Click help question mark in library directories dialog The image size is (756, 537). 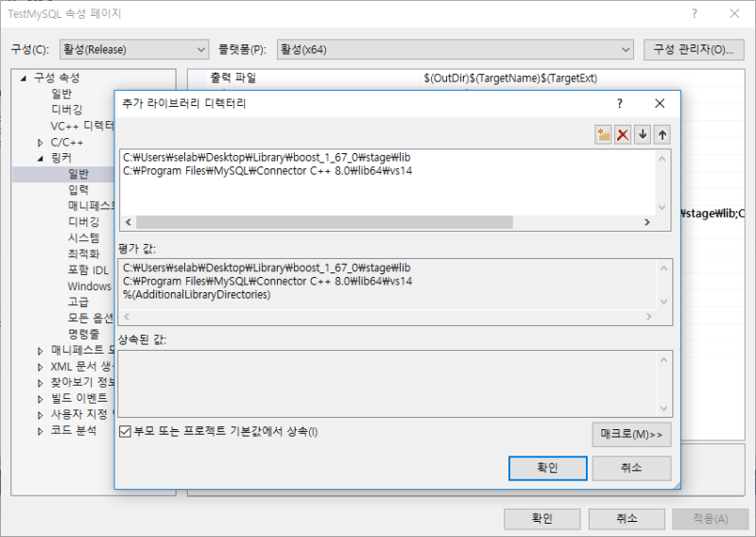(620, 103)
